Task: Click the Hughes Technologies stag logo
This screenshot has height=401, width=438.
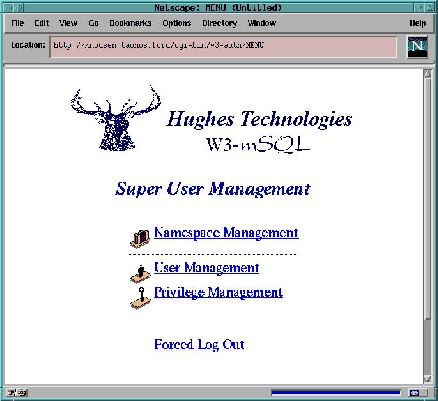Action: pos(116,118)
